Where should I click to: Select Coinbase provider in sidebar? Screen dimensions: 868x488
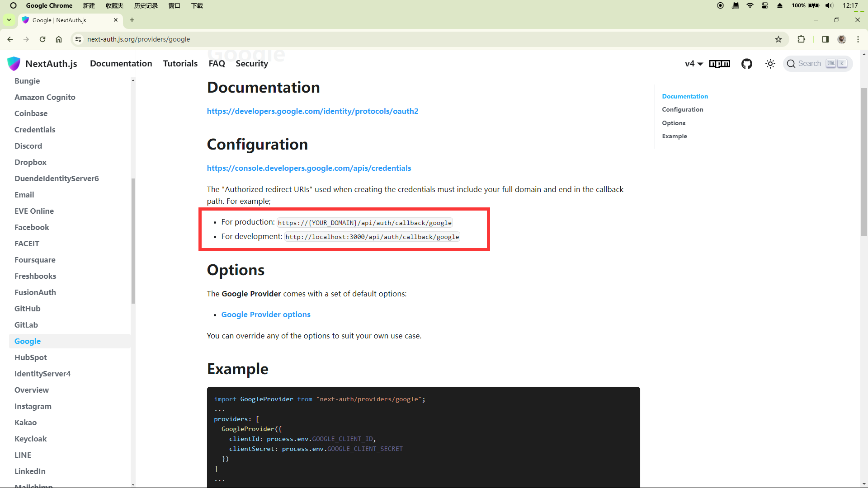[31, 113]
